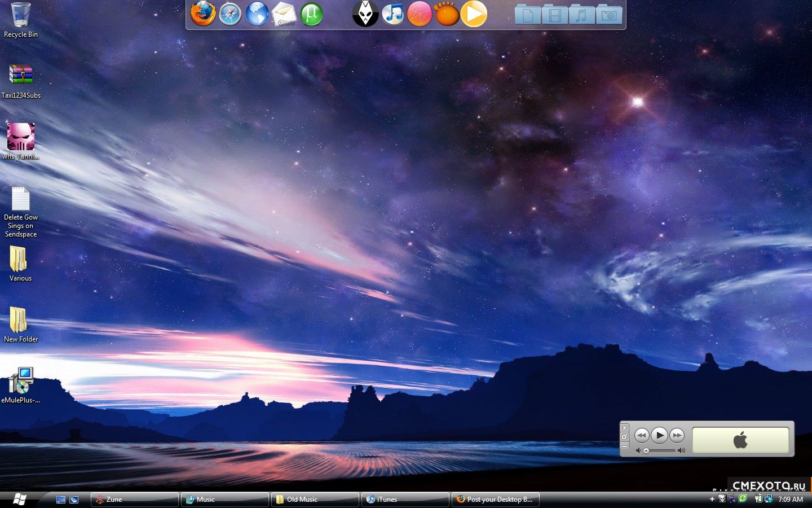812x508 pixels.
Task: Launch foobar2000 alien icon in dock
Action: (x=365, y=14)
